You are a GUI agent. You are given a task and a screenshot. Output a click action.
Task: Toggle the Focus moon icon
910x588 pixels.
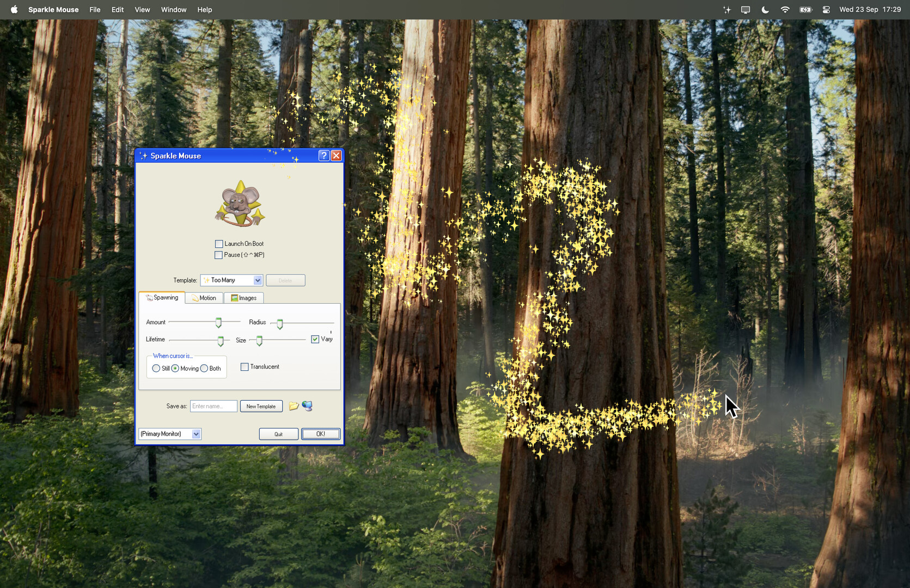765,9
